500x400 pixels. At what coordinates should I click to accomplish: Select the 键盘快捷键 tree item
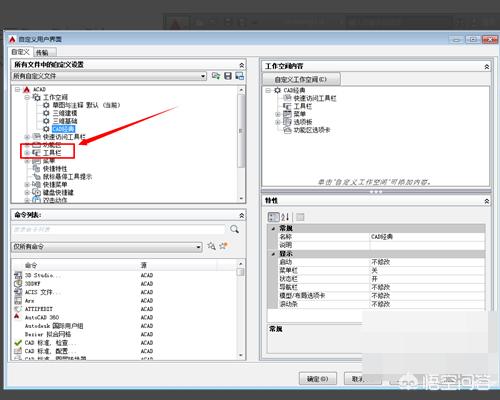58,193
